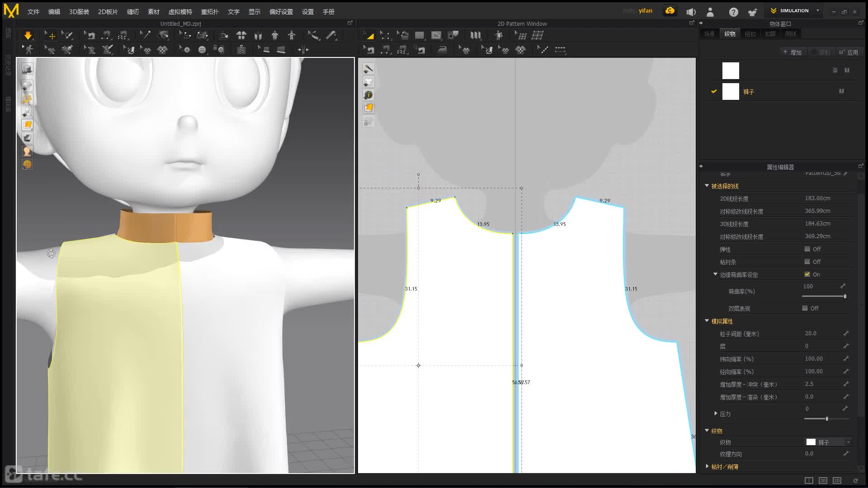Select the Edit Pattern yellow triangle tool
This screenshot has height=488, width=868.
(369, 35)
